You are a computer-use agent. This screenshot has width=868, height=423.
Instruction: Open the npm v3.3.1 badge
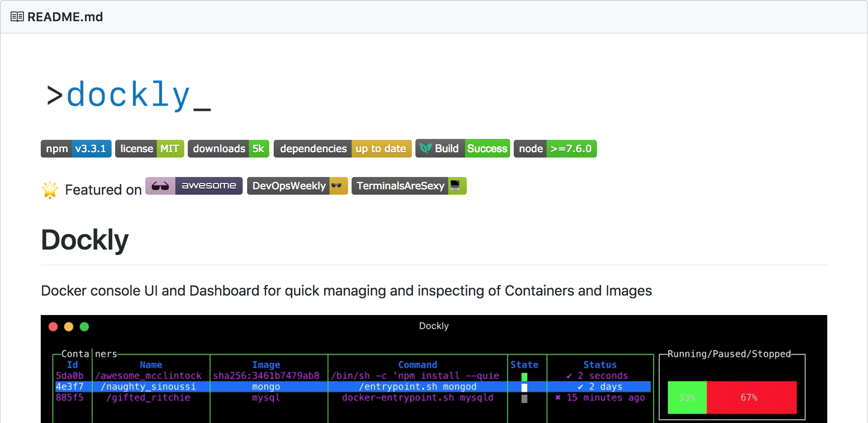click(76, 149)
